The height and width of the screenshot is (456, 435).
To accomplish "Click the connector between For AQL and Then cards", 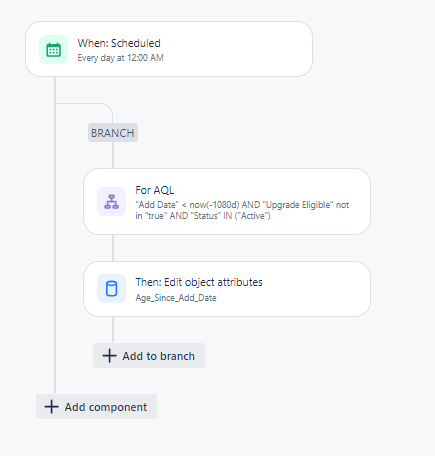I will point(113,248).
